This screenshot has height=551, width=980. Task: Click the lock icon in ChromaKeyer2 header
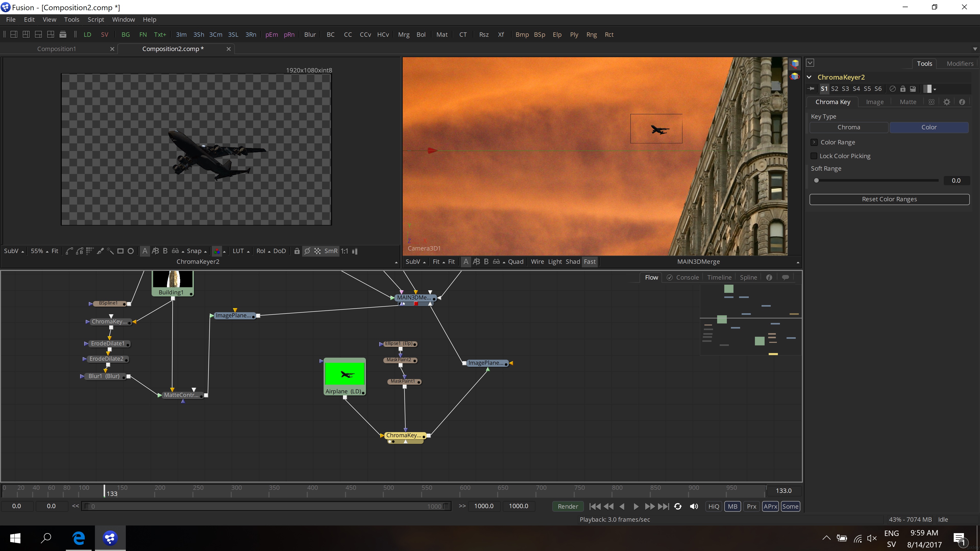pos(903,89)
